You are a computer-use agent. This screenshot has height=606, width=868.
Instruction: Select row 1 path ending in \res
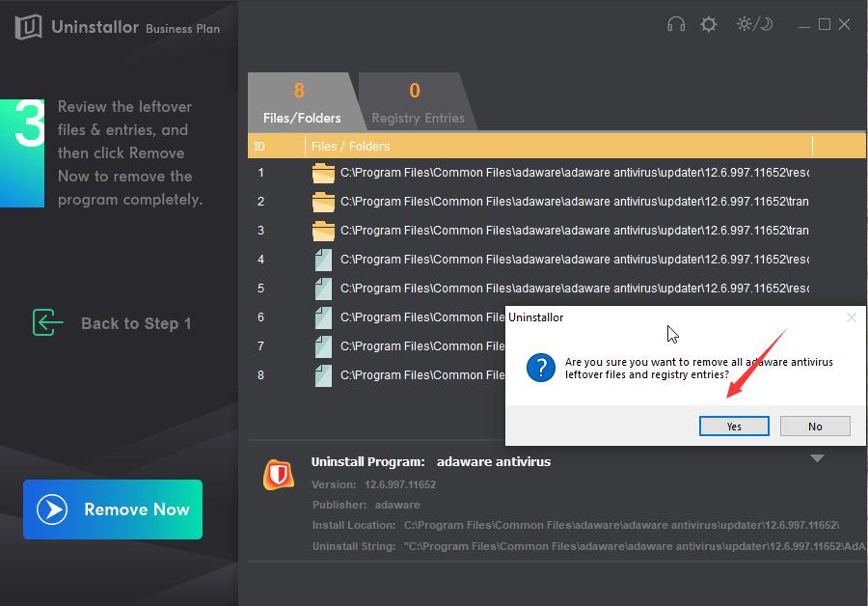[x=575, y=173]
